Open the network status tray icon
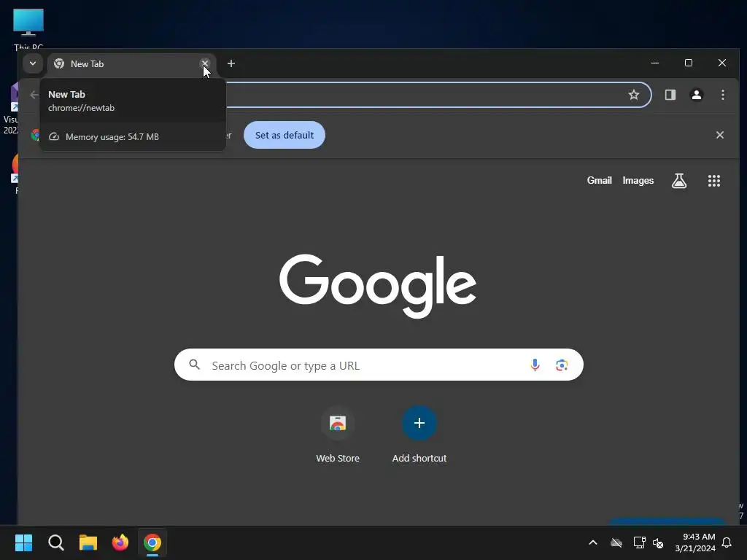Image resolution: width=747 pixels, height=560 pixels. click(x=639, y=542)
